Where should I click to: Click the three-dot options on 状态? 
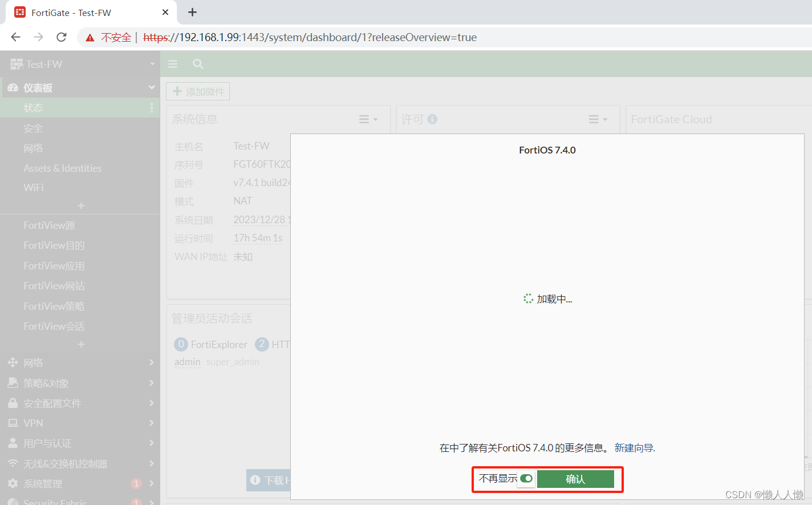[151, 108]
